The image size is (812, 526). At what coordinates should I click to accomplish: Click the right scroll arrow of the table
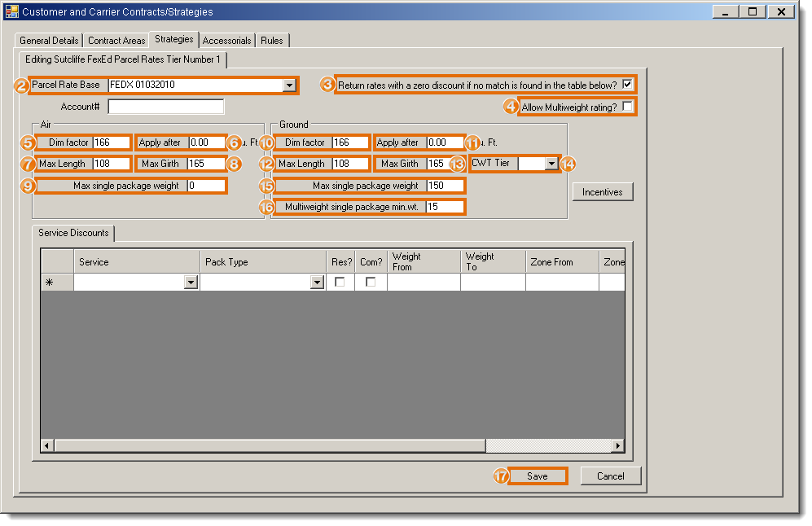click(x=618, y=446)
